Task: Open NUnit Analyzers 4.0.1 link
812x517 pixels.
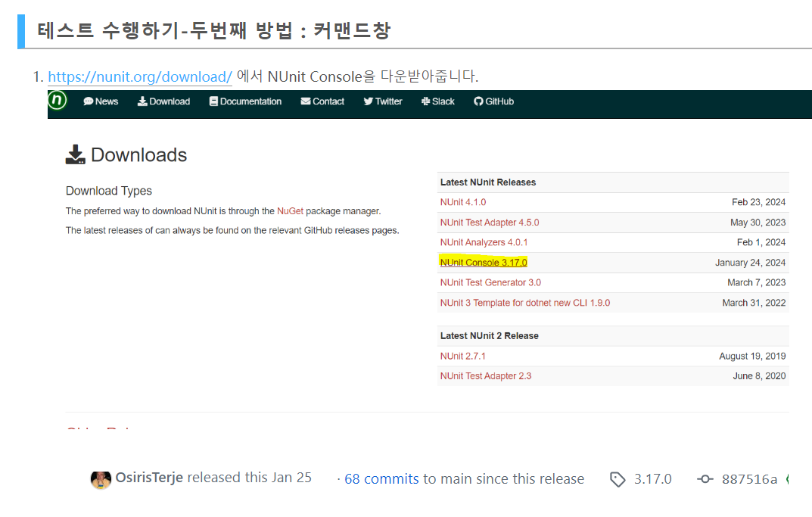Action: [x=484, y=242]
